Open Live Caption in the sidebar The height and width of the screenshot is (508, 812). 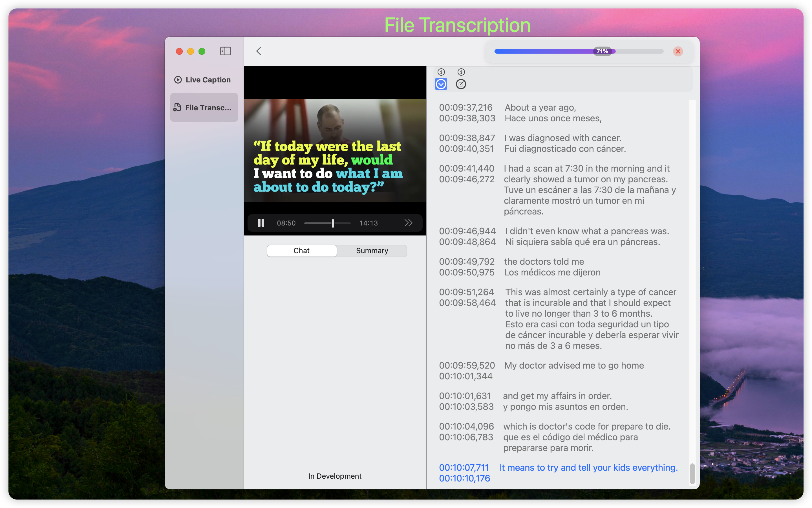click(204, 80)
